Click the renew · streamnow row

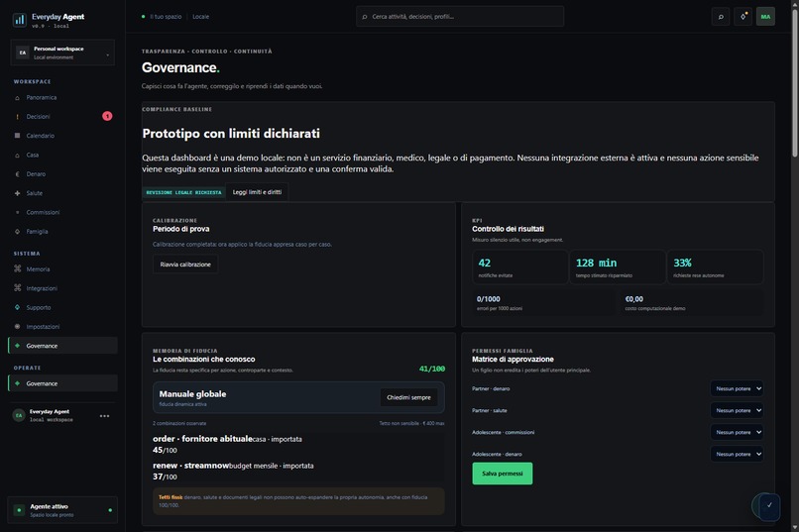(x=298, y=471)
